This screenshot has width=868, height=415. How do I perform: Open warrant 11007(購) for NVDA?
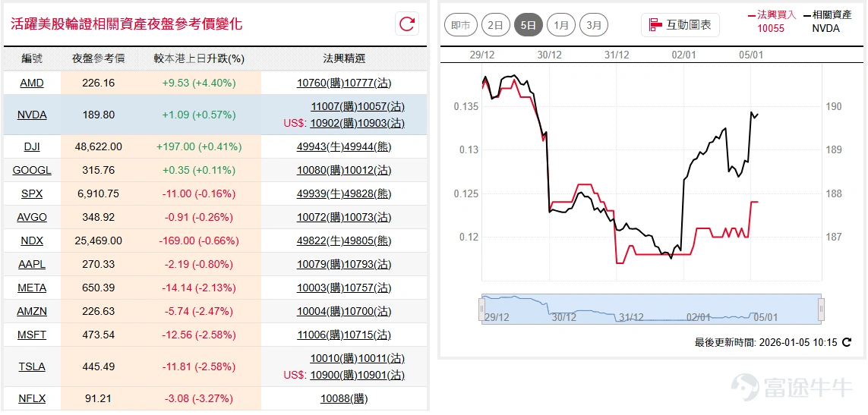click(334, 107)
